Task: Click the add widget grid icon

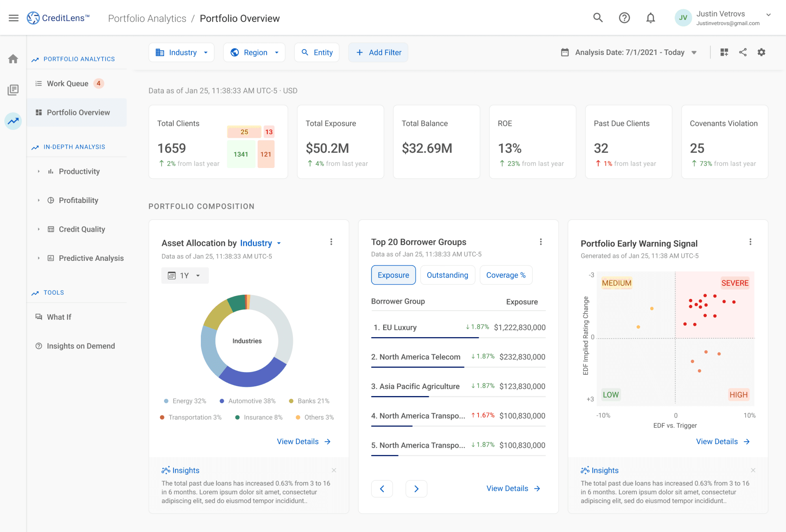Action: [x=724, y=52]
